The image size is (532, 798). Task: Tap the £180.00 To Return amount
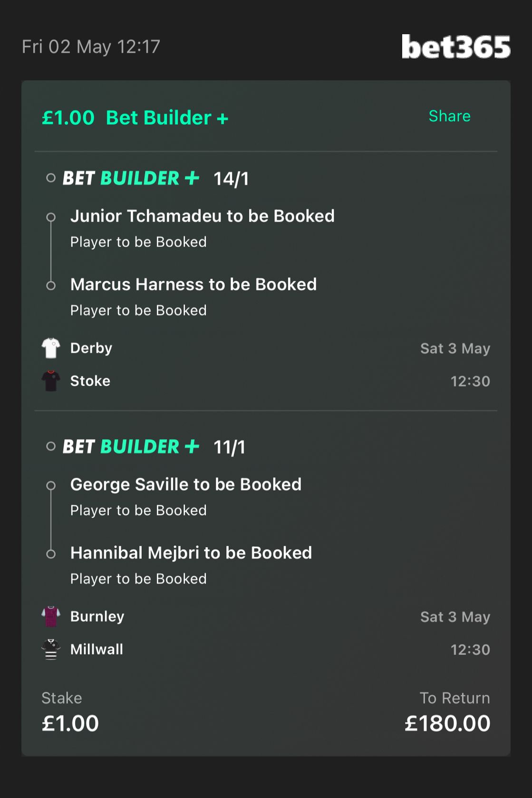click(x=447, y=723)
